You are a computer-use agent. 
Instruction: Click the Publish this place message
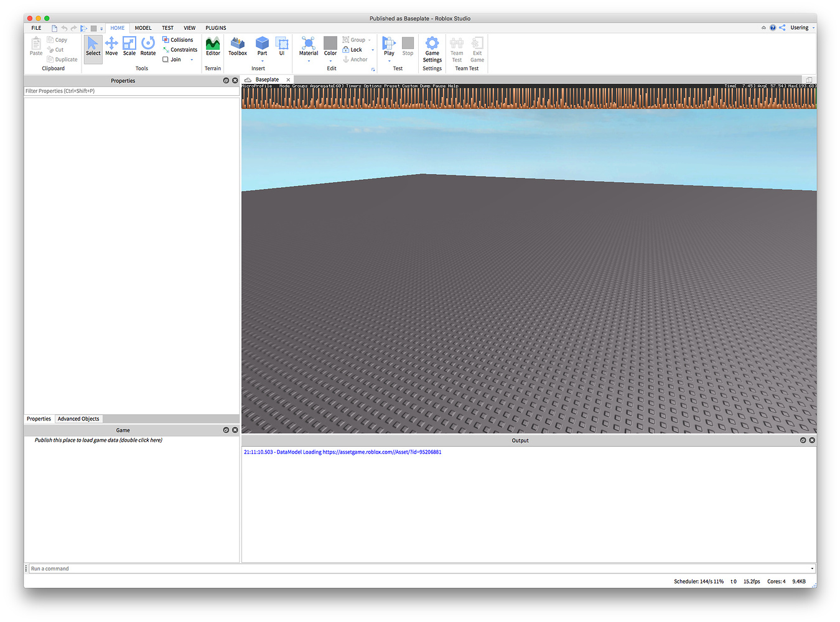point(98,440)
